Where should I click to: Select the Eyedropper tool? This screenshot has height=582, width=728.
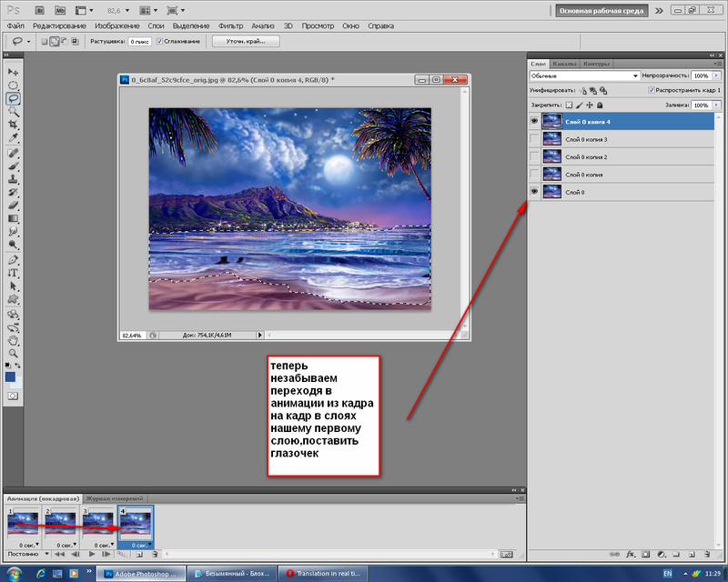click(x=13, y=138)
